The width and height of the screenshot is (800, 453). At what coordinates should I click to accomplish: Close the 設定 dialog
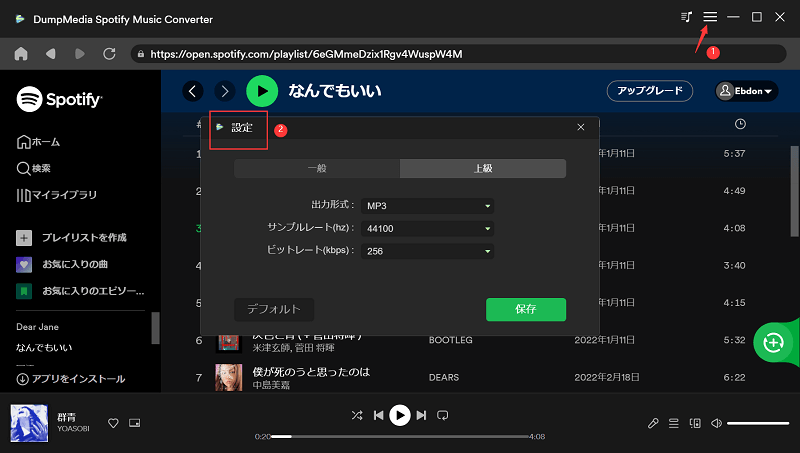581,127
